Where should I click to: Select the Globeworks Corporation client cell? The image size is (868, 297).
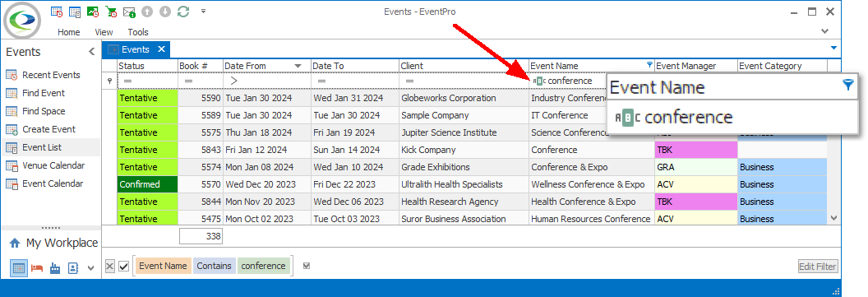464,99
